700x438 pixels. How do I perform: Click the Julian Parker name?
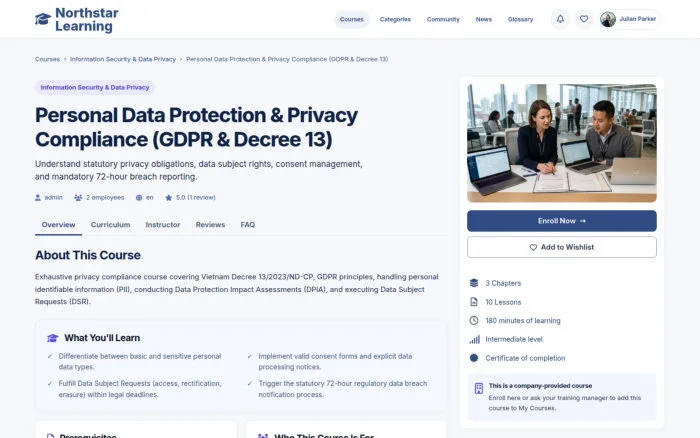tap(638, 19)
